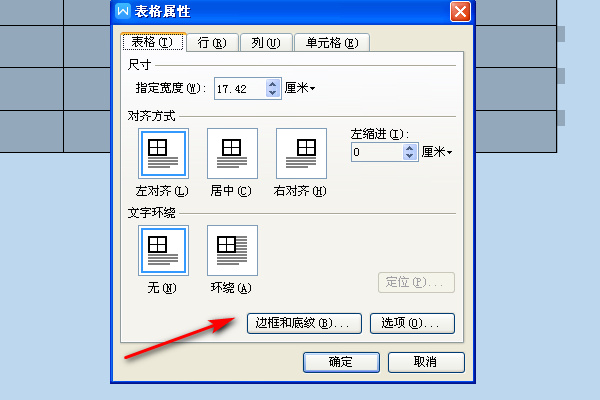This screenshot has height=400, width=600.
Task: Increase the specified width value
Action: tap(272, 84)
